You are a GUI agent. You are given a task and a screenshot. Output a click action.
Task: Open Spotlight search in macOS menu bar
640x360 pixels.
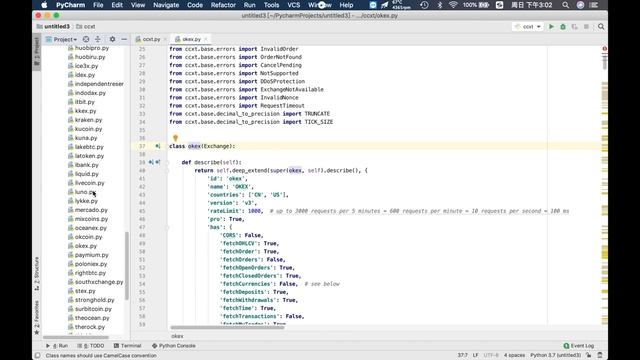click(565, 5)
